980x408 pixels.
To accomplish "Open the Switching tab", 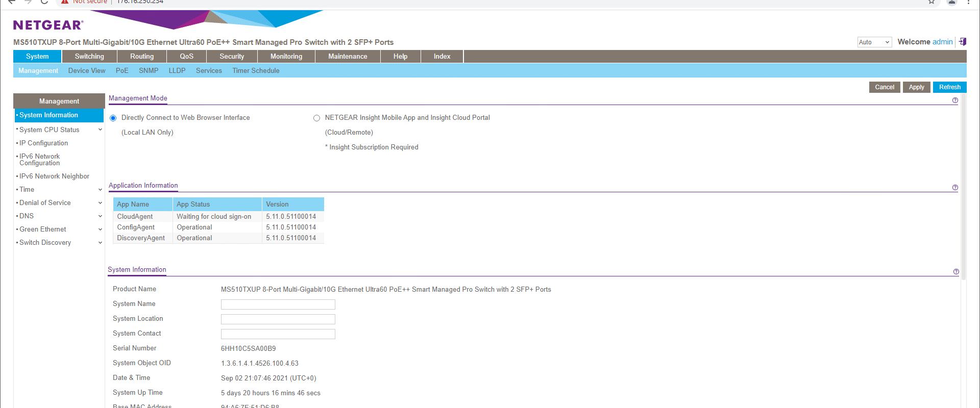I will pyautogui.click(x=89, y=56).
